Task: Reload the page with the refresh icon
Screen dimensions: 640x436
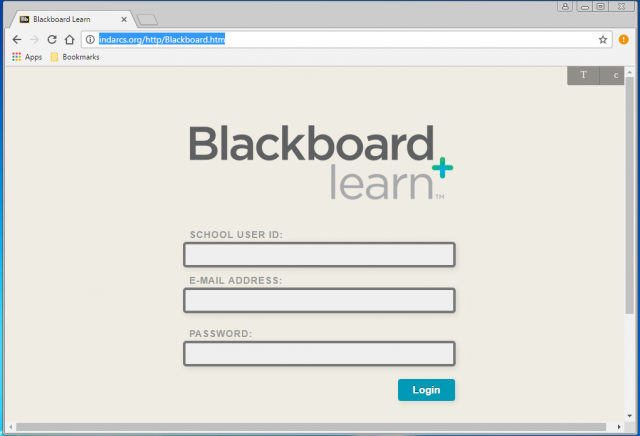Action: click(x=52, y=40)
